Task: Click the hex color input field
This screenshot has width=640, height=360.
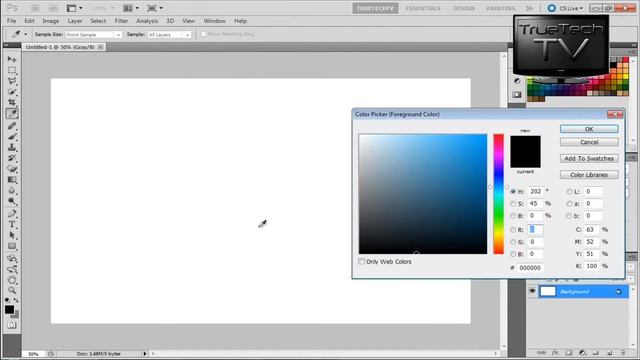Action: 530,268
